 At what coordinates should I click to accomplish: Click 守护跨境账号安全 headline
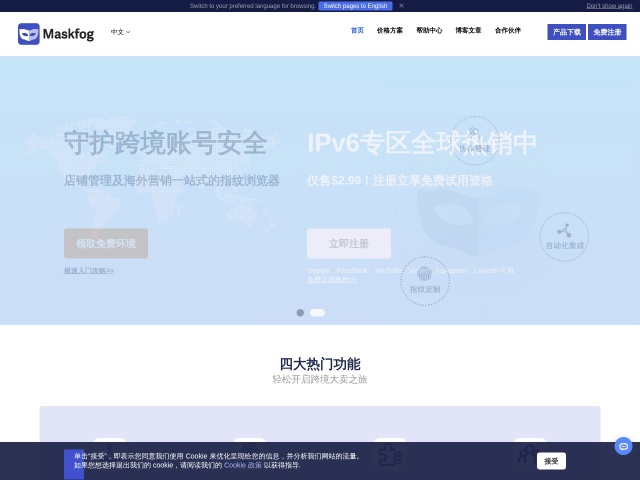pos(165,143)
